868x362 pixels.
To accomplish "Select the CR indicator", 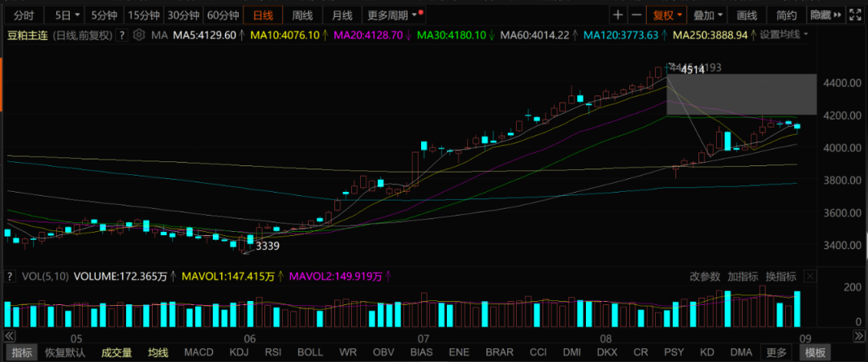I will click(x=641, y=352).
